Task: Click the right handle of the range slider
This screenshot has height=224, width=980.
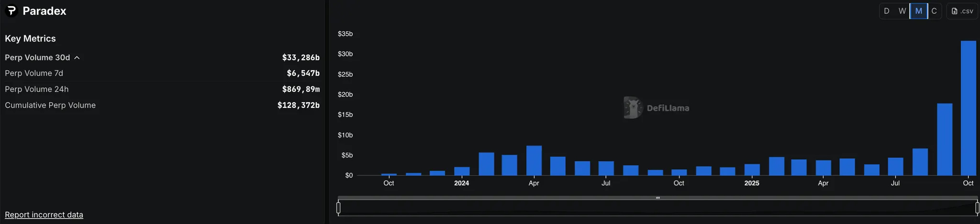Action: 977,208
